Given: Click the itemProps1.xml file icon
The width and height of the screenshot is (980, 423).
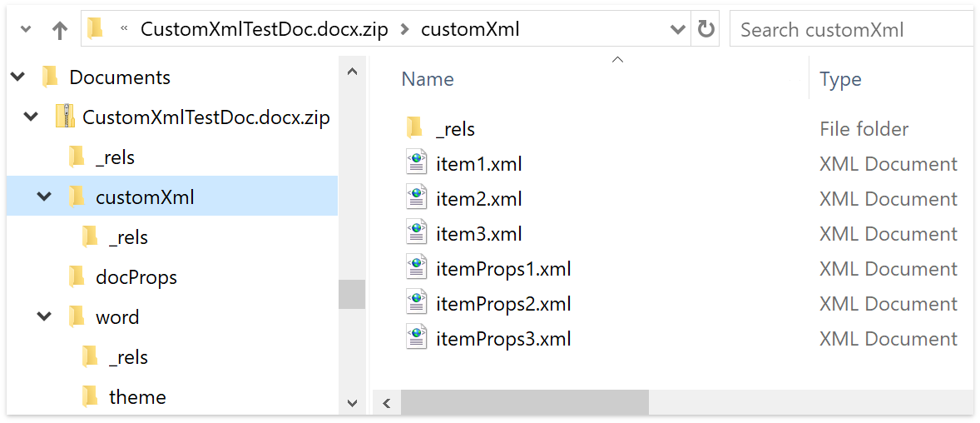Looking at the screenshot, I should click(416, 269).
